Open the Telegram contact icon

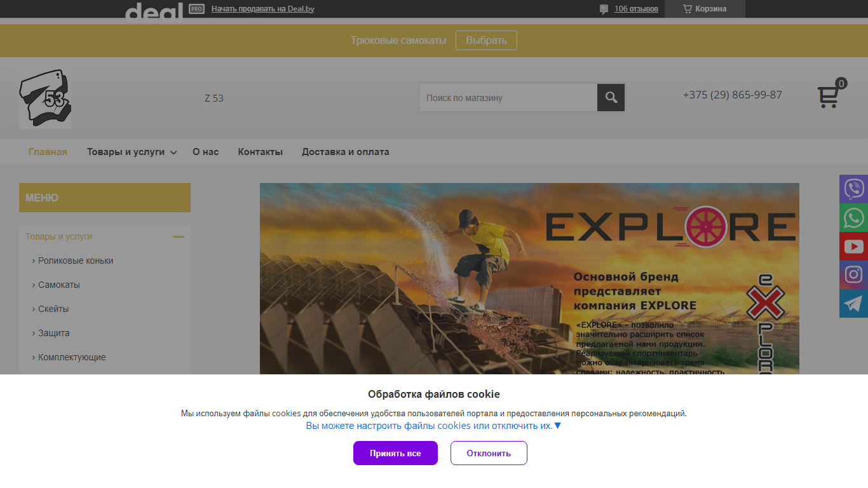[853, 303]
